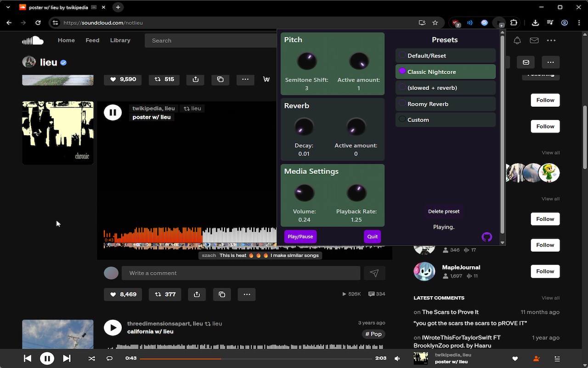The width and height of the screenshot is (588, 368).
Task: Pause playback with the bottom bar pause button
Action: [47, 358]
